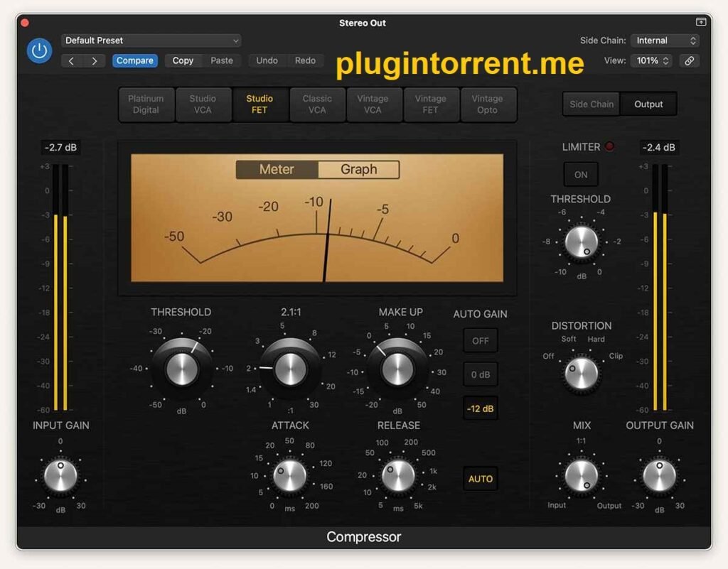Click the Make Up gain knob
The image size is (728, 569).
pos(397,369)
